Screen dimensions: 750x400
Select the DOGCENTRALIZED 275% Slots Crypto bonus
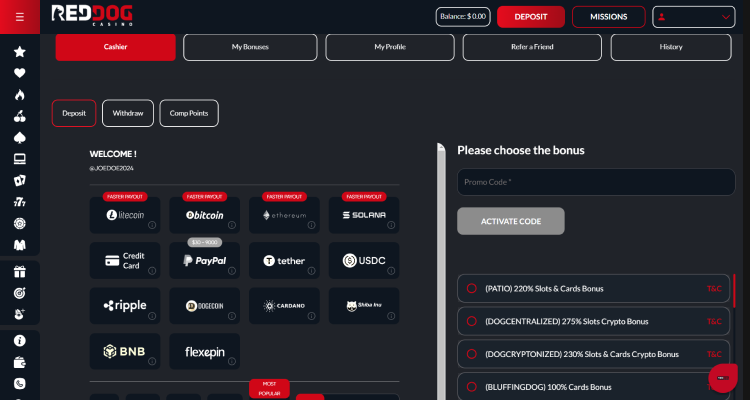(x=472, y=322)
